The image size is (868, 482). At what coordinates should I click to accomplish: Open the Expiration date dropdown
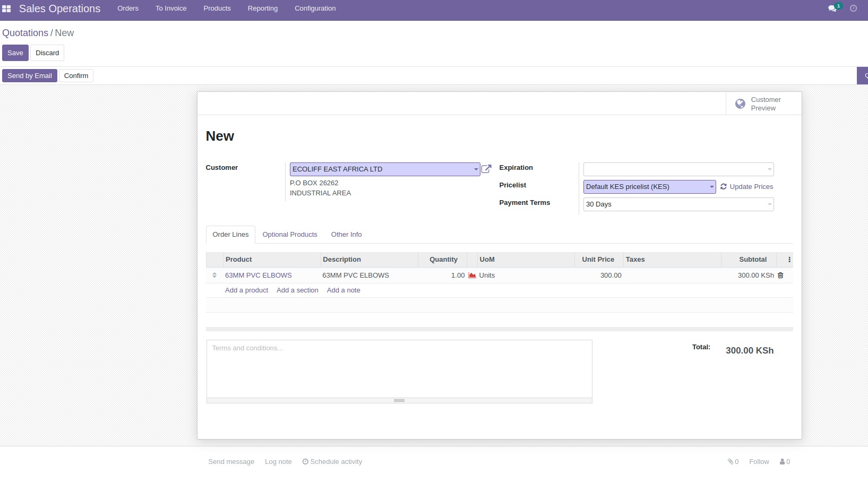[x=769, y=169]
